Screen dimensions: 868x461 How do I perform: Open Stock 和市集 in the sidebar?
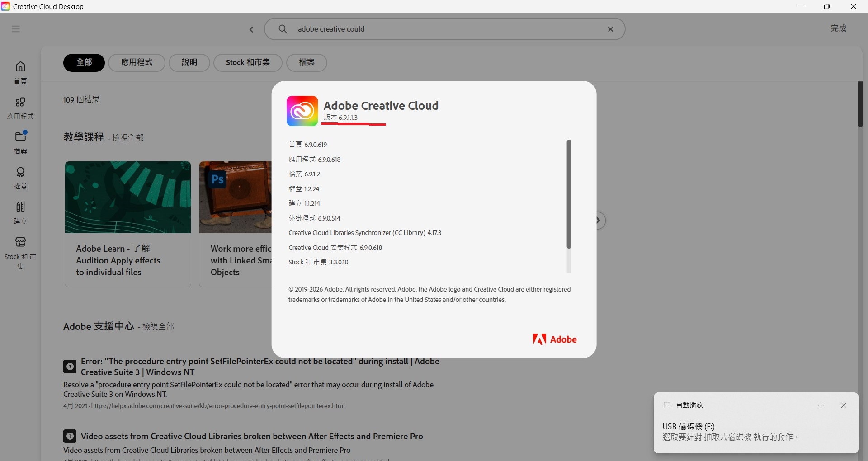(20, 253)
